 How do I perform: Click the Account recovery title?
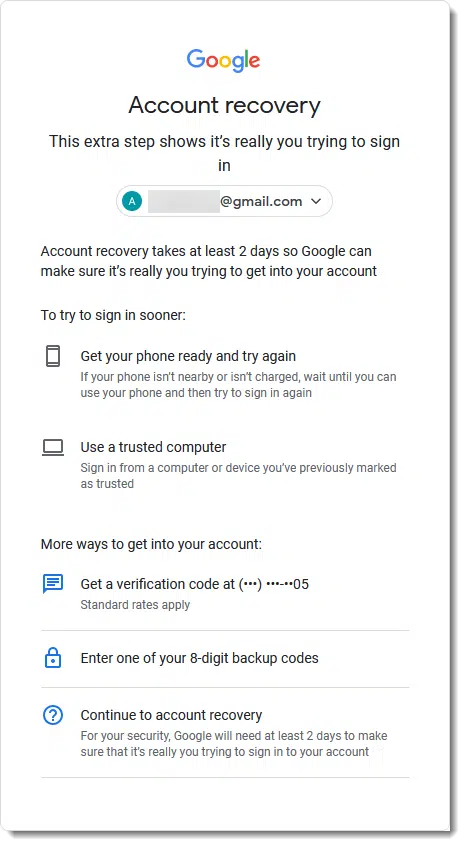224,105
